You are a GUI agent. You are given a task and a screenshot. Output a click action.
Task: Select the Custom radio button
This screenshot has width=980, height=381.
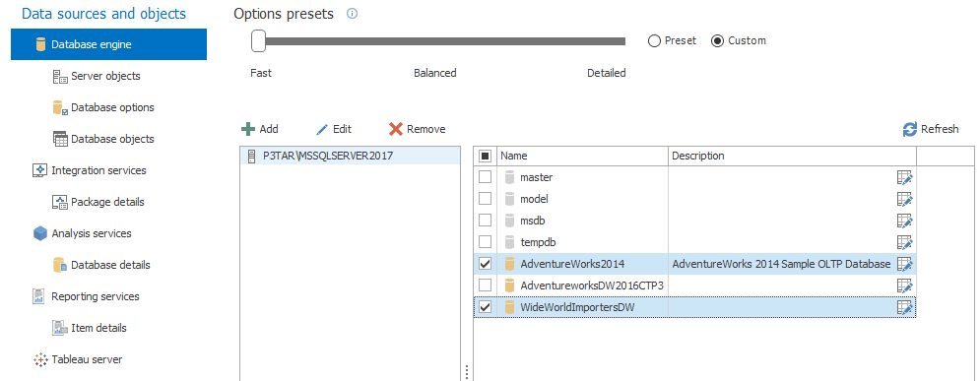pyautogui.click(x=717, y=40)
